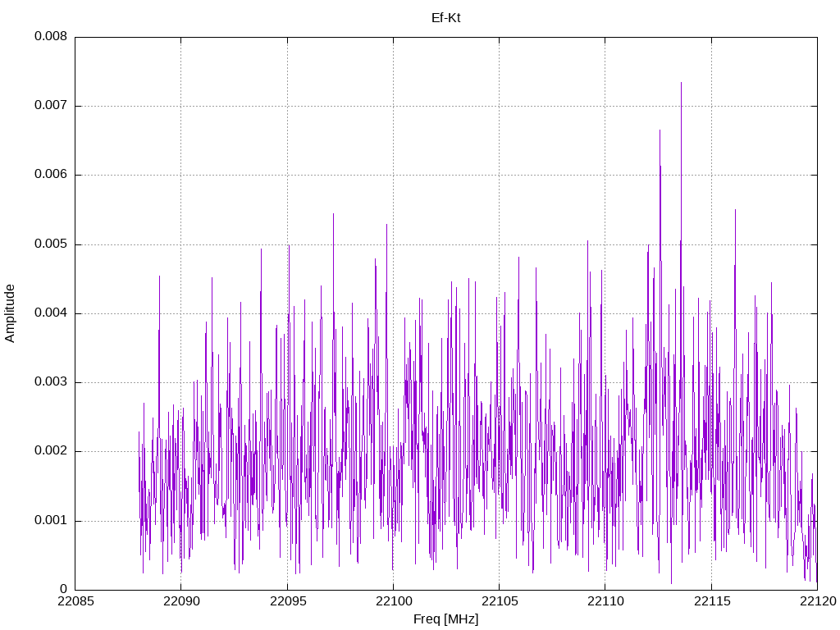Click the y-axis tick label 0.001
Viewport: 840px width, 630px height.
pos(51,520)
